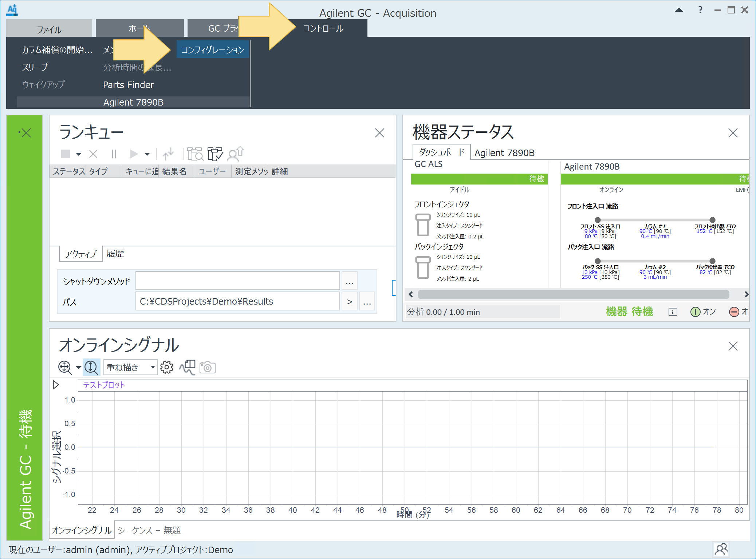
Task: Click the フロントインジェクタ vial icon
Action: (x=423, y=225)
